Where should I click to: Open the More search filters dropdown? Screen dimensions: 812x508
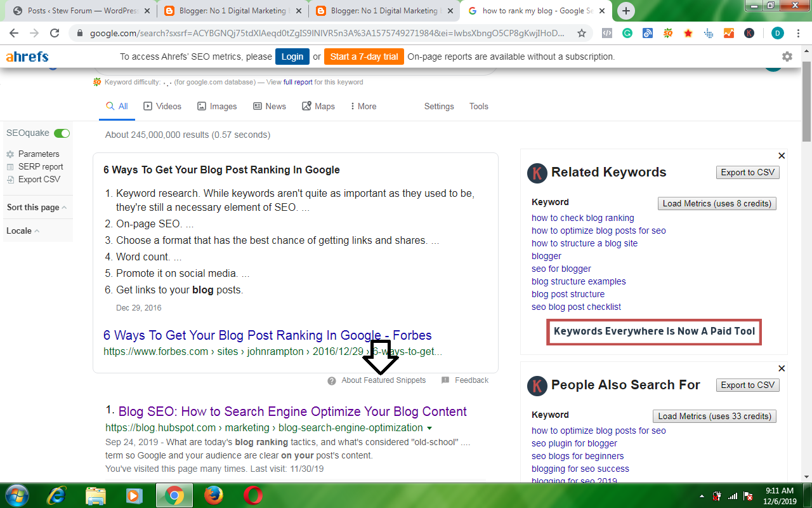[362, 106]
